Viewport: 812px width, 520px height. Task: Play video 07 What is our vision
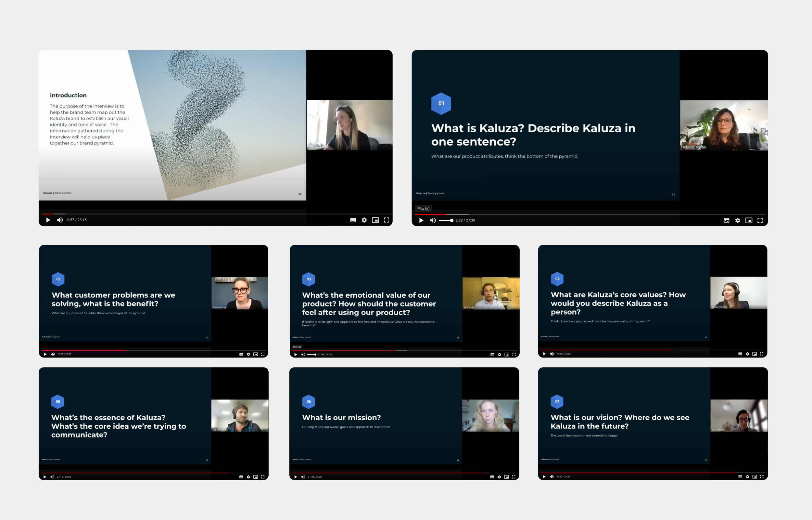click(x=544, y=476)
